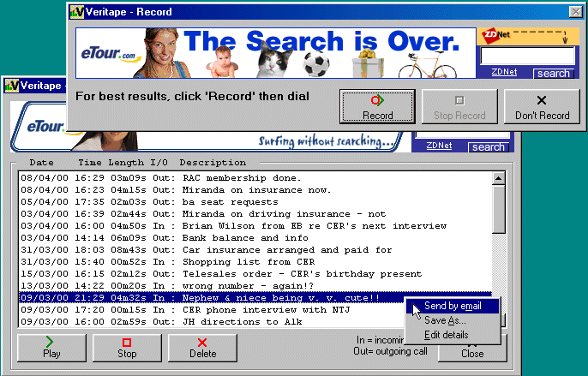Select the 'Shopping list from CER' row

click(255, 262)
